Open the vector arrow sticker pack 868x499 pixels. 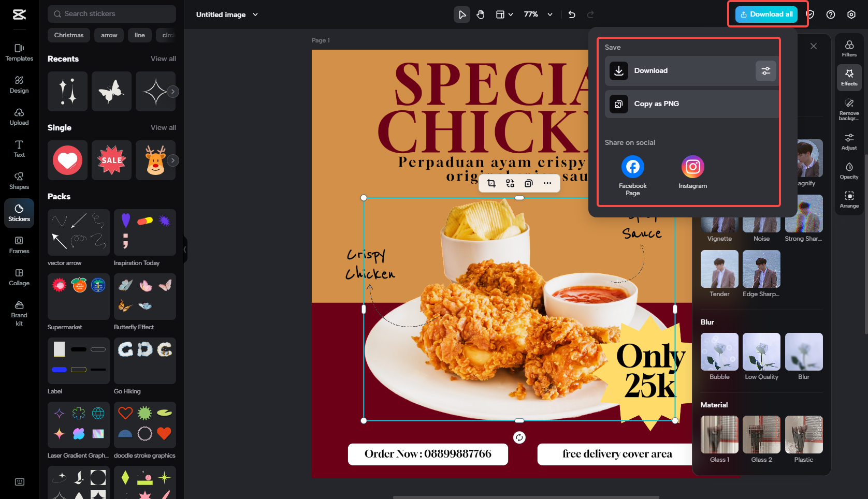[79, 232]
